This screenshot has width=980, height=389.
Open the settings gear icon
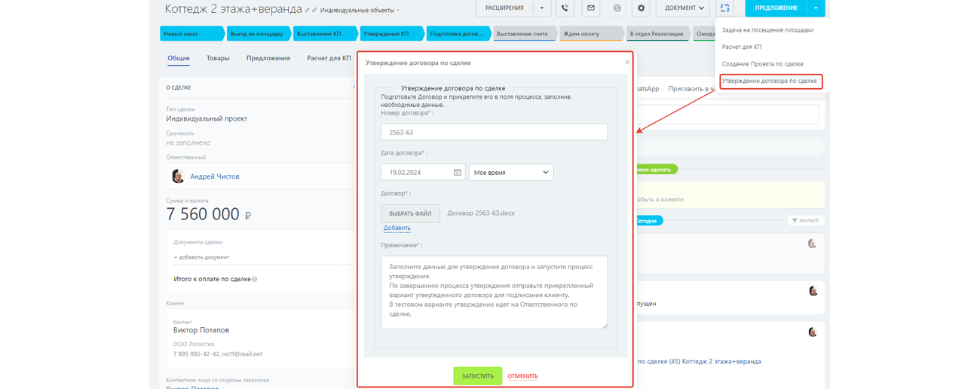point(642,8)
